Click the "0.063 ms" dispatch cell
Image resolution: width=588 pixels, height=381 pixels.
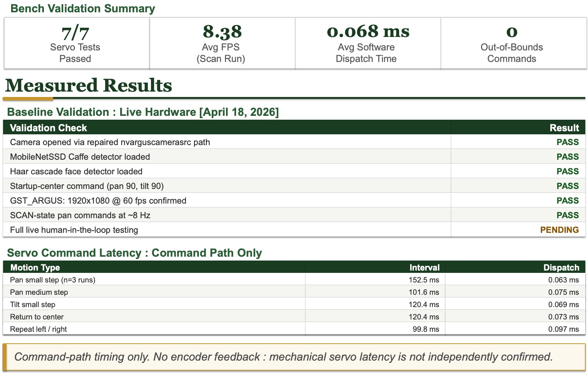coord(563,280)
